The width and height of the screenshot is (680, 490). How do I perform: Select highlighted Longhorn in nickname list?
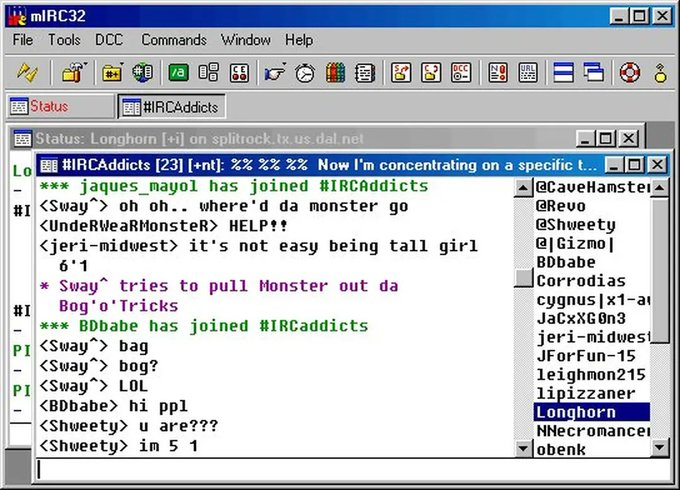(592, 412)
